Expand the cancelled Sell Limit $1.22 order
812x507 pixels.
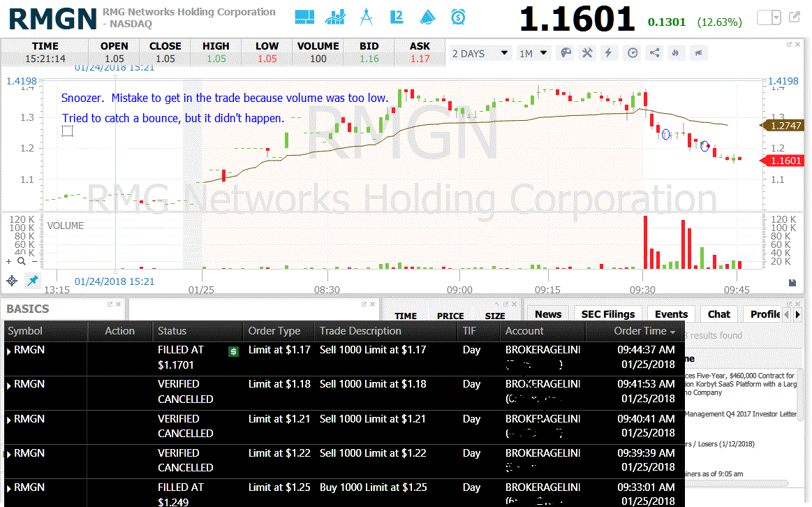pyautogui.click(x=9, y=454)
